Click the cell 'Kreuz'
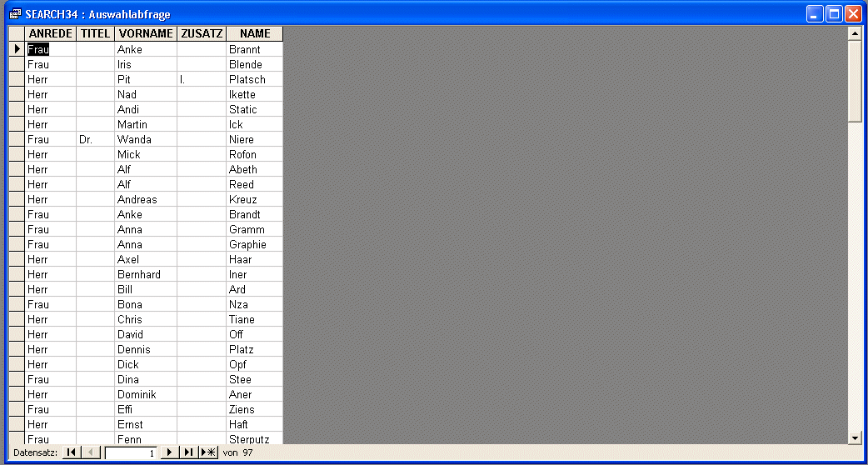 pos(255,199)
